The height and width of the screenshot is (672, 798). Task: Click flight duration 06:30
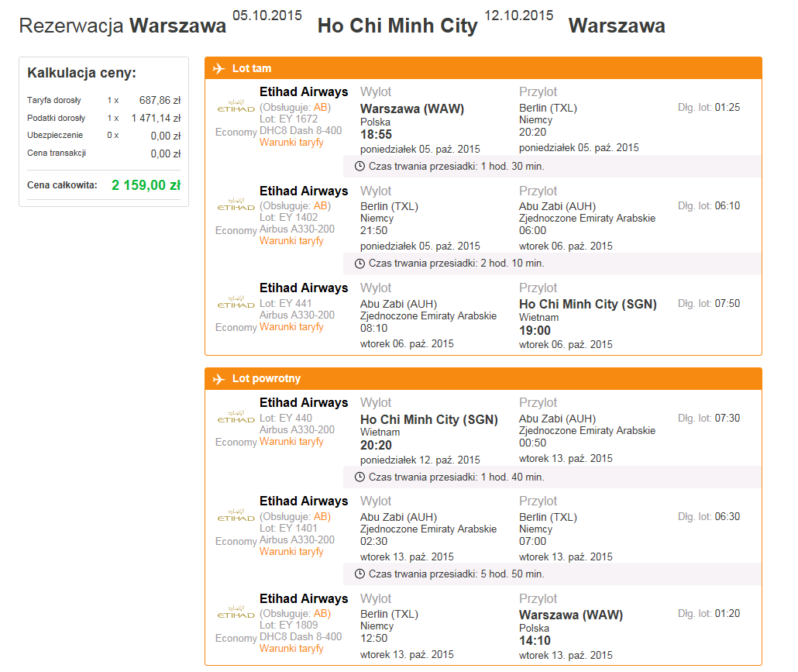727,517
